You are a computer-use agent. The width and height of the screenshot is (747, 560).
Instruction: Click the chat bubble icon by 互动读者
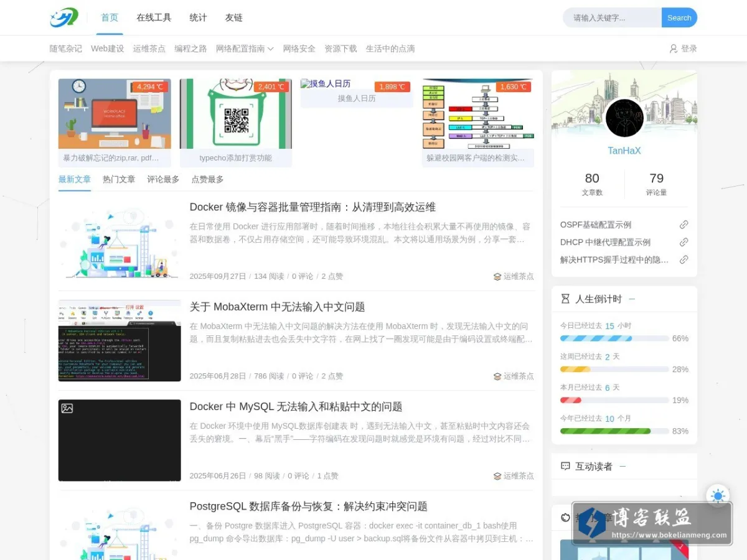click(565, 466)
